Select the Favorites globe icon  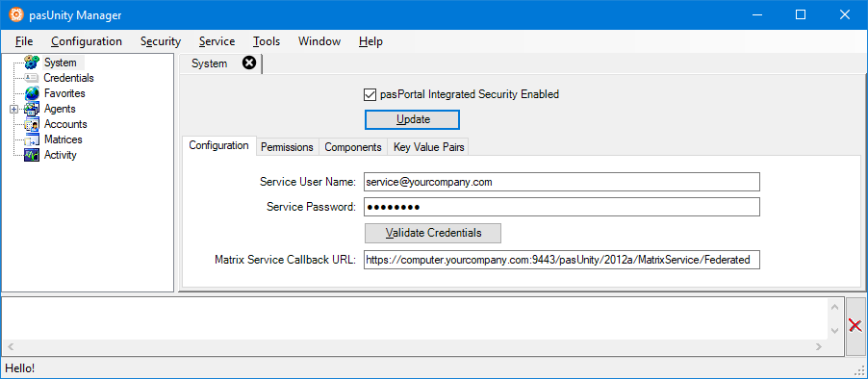(x=32, y=93)
